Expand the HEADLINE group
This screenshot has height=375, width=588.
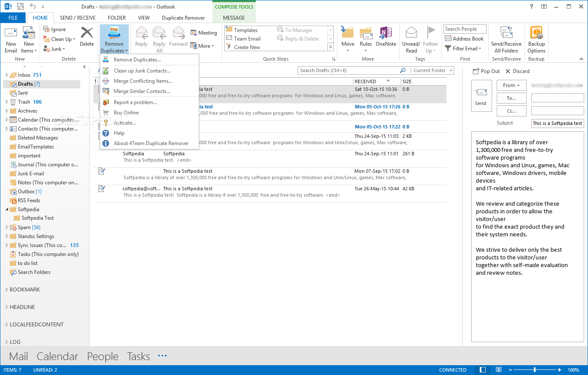[x=7, y=307]
